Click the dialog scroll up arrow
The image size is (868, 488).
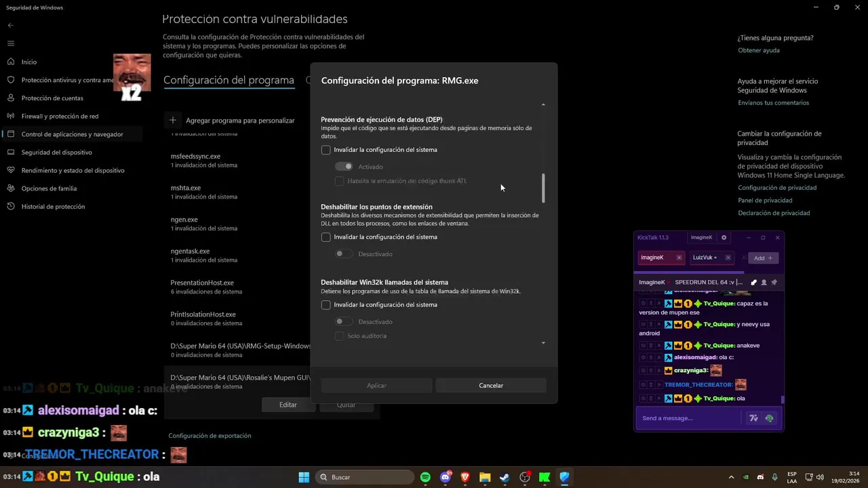(543, 105)
